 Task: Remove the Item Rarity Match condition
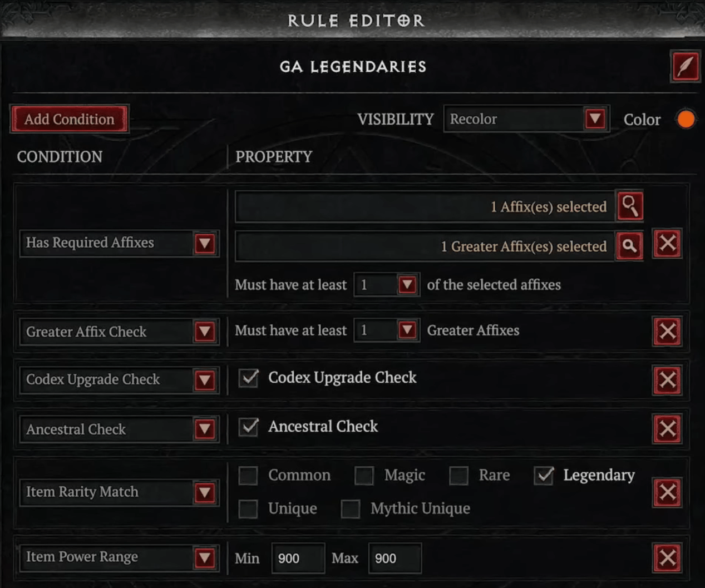pos(667,492)
